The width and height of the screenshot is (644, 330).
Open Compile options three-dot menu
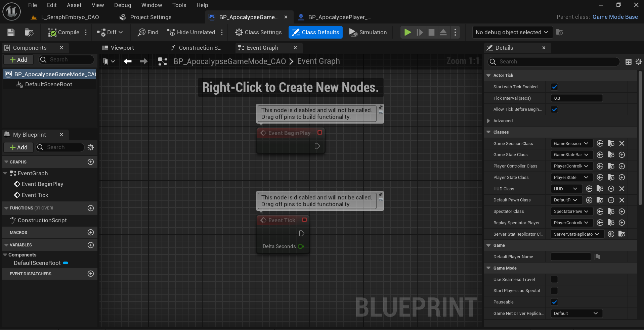point(86,32)
